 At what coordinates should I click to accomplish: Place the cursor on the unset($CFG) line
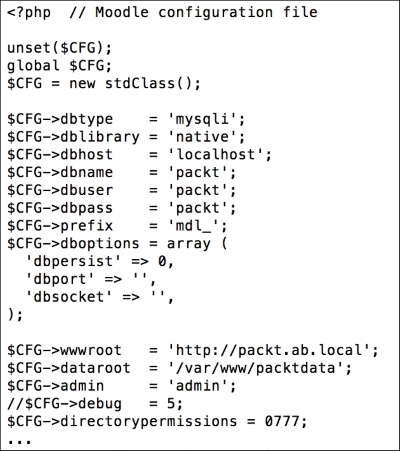pyautogui.click(x=59, y=48)
